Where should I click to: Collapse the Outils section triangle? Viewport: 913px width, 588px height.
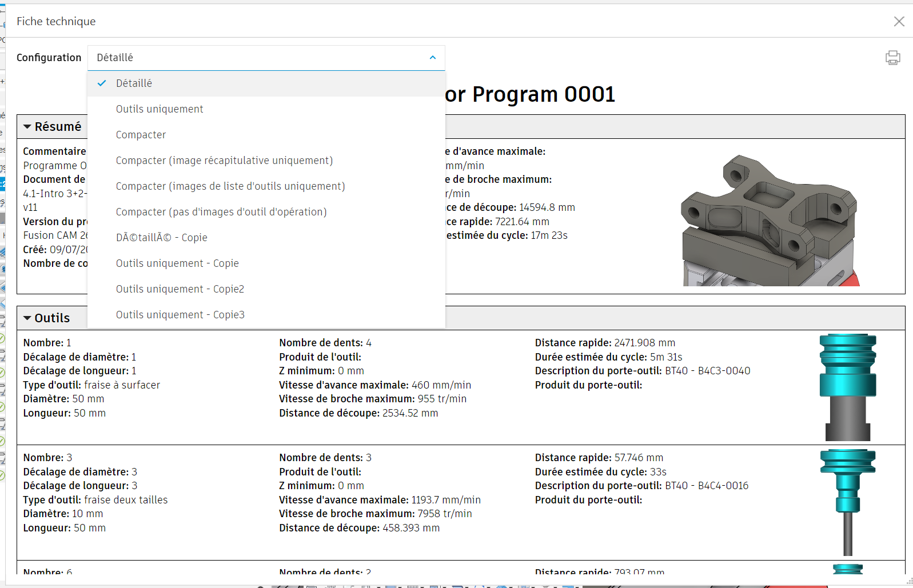tap(27, 318)
